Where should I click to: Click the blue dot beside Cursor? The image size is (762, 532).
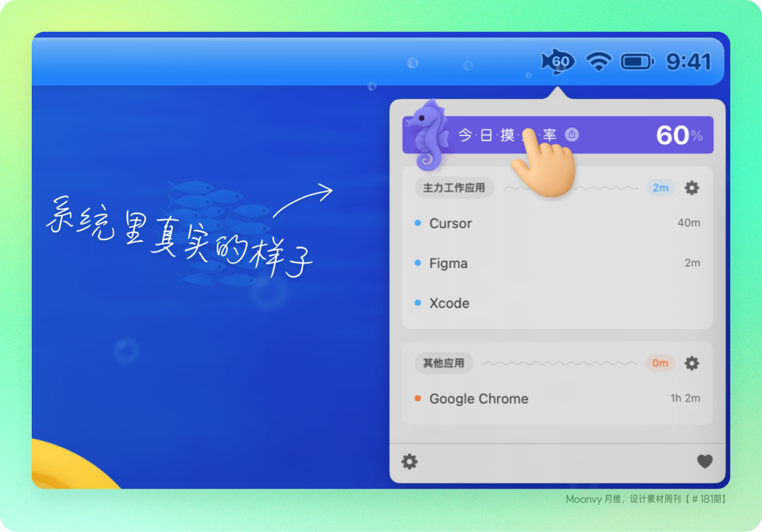(x=418, y=223)
